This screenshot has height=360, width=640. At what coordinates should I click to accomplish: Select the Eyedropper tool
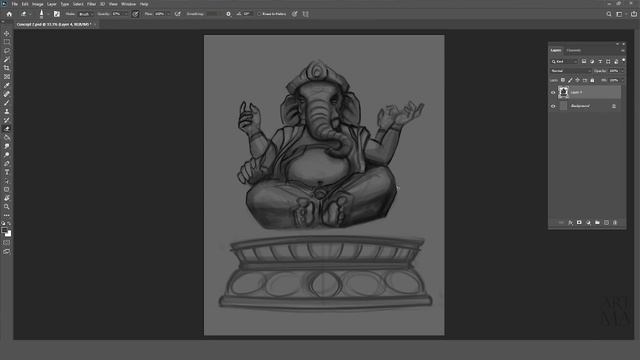click(7, 85)
